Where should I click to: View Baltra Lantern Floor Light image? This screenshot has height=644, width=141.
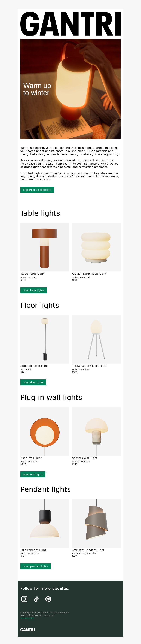[x=96, y=339]
